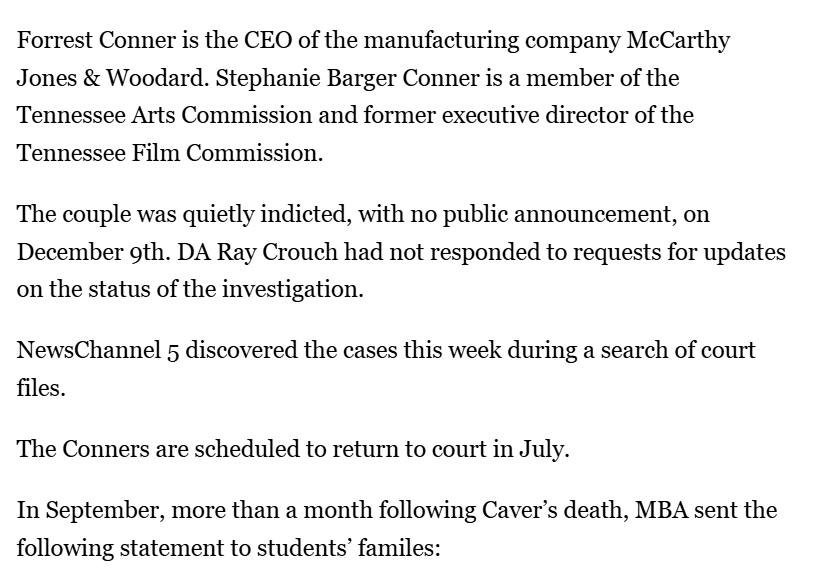824x576 pixels.
Task: Click the phrase "Tennessee Film Commission"
Action: pos(166,152)
